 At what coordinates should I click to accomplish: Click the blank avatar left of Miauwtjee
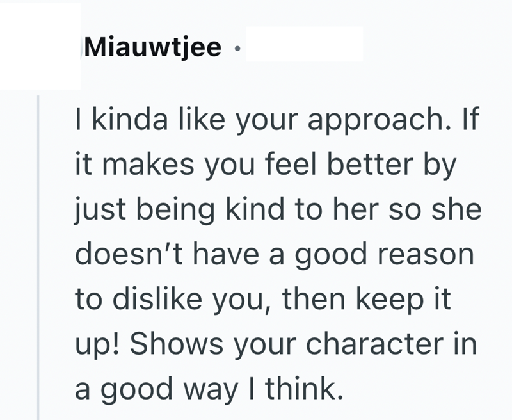coord(40,46)
